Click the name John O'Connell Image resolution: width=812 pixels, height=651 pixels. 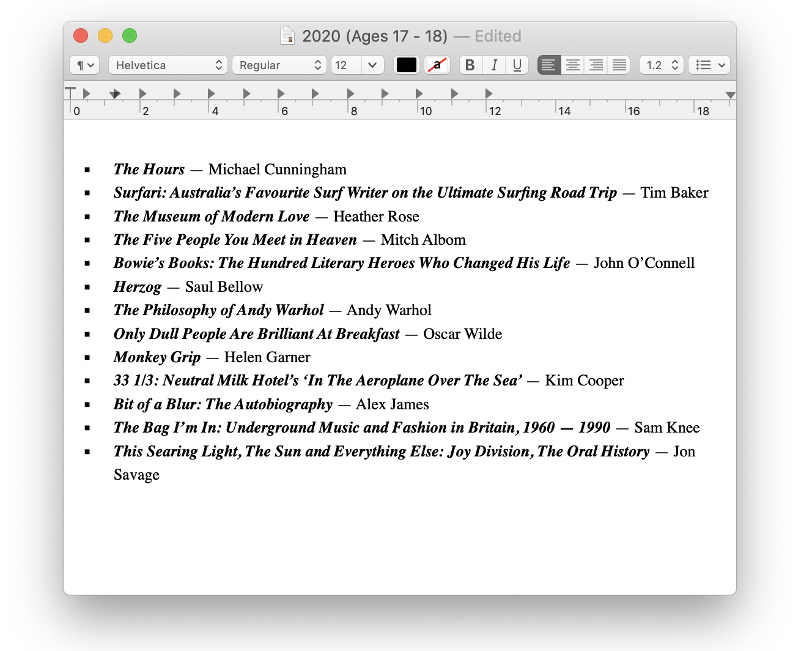pyautogui.click(x=644, y=263)
